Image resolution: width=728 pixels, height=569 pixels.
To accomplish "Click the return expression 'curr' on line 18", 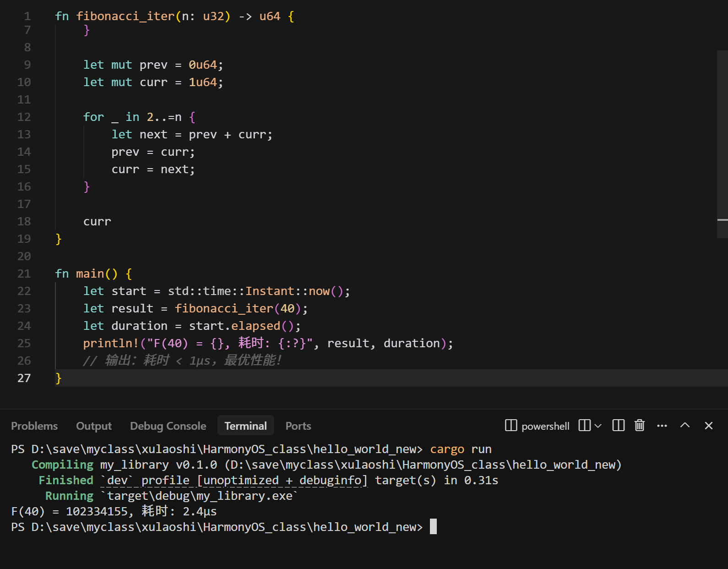I will tap(97, 222).
